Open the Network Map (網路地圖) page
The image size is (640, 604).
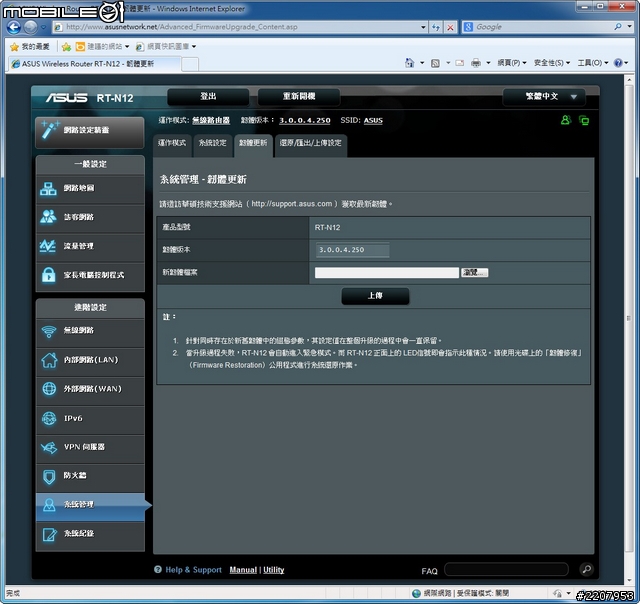(x=90, y=189)
